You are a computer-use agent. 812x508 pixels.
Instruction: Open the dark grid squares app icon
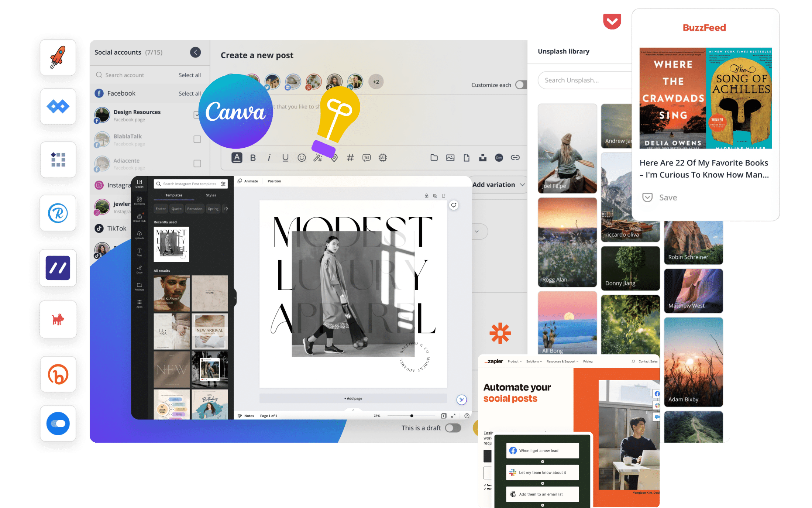(x=58, y=160)
